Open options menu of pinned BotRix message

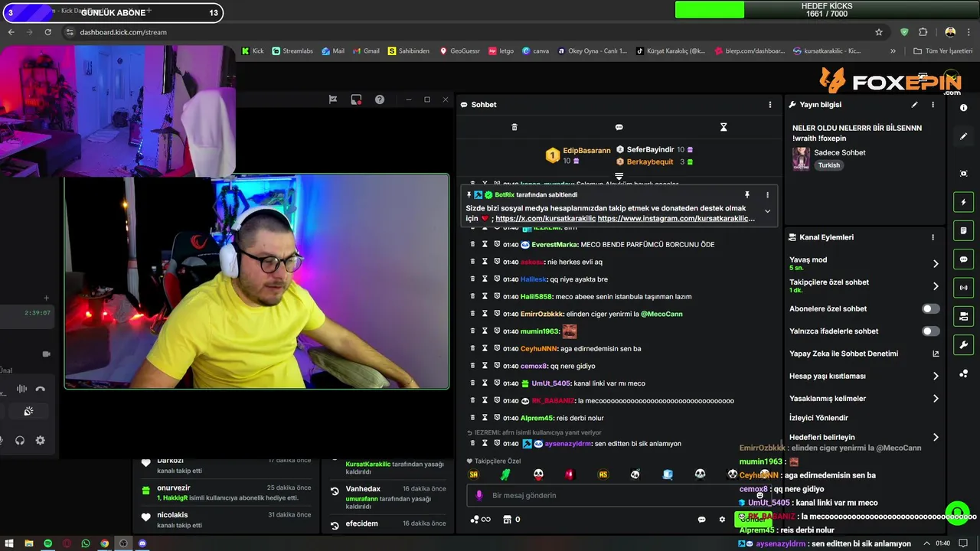coord(767,195)
